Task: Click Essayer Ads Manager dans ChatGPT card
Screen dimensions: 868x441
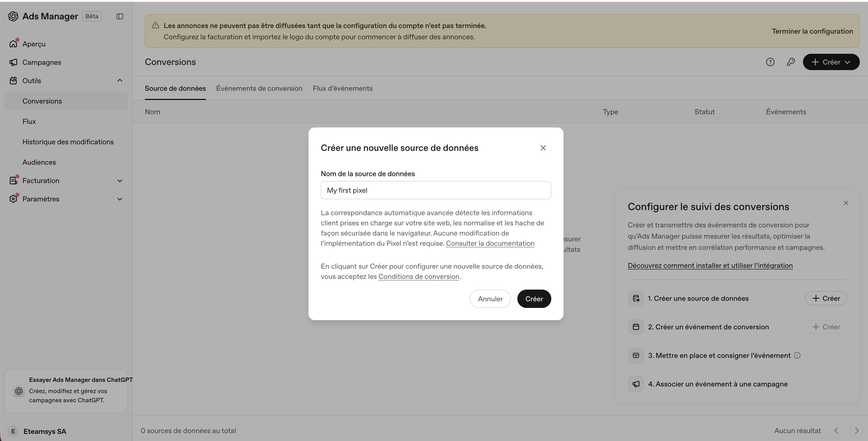Action: click(66, 391)
